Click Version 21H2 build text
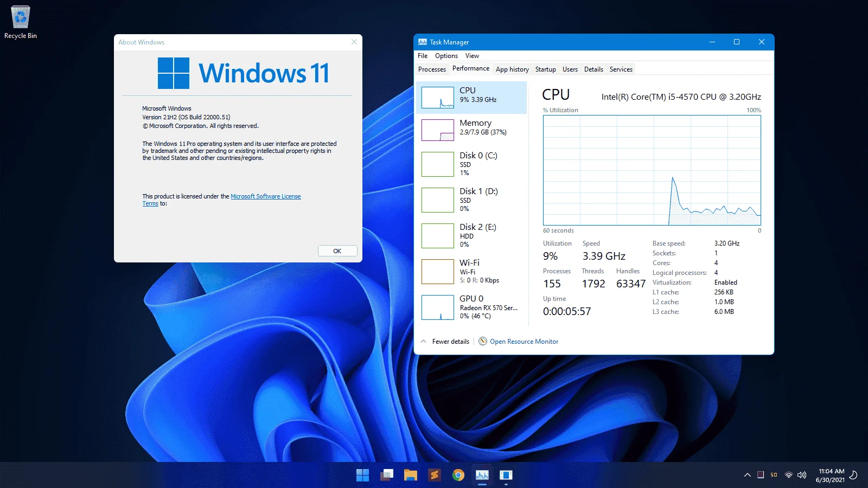The height and width of the screenshot is (488, 868). click(186, 117)
